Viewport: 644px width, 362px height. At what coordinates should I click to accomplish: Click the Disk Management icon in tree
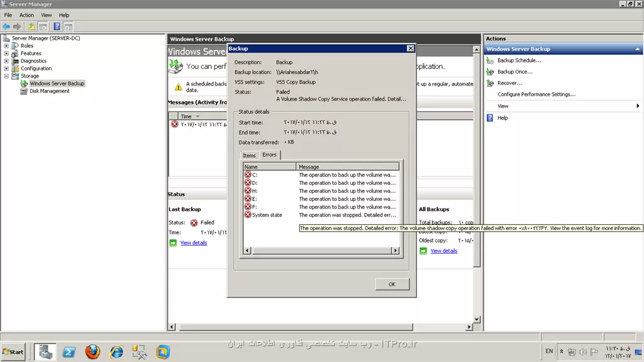click(24, 91)
